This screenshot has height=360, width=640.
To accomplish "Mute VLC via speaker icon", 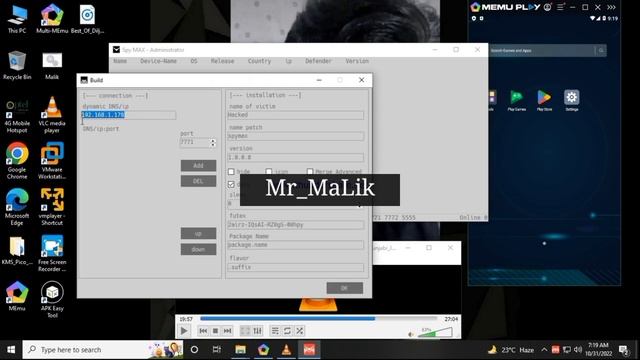I will click(x=411, y=334).
